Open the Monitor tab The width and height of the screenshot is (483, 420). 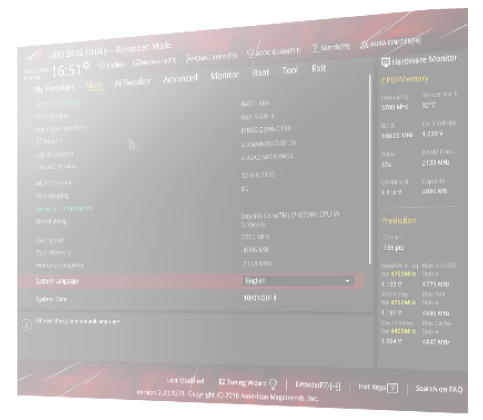click(225, 75)
